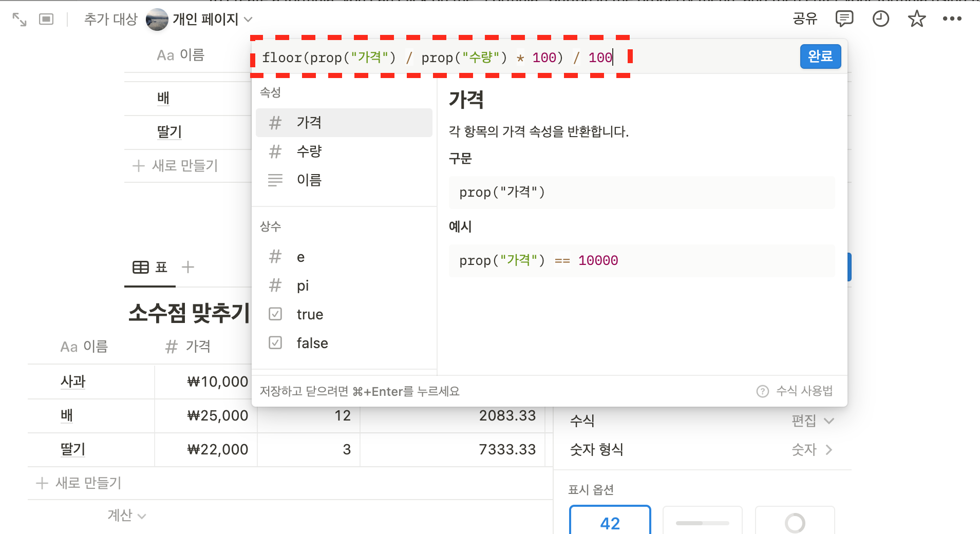The width and height of the screenshot is (980, 534).
Task: Select the bar-style progress display option
Action: pyautogui.click(x=702, y=522)
